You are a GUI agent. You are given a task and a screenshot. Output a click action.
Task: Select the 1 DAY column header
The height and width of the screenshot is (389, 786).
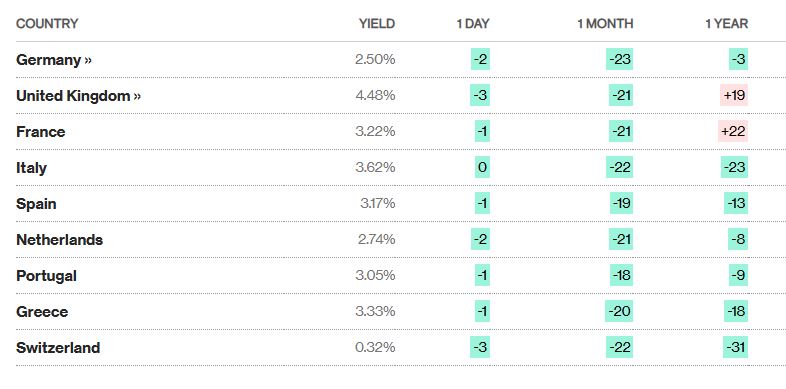(473, 24)
